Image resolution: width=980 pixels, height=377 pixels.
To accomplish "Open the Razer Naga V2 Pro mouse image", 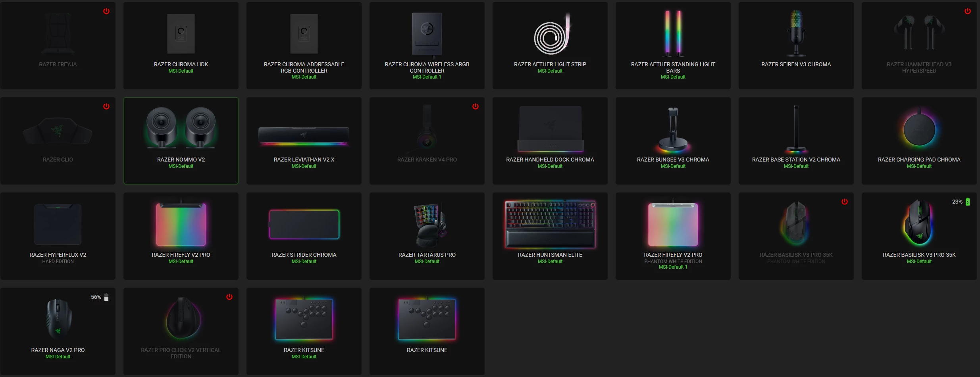I will [x=59, y=319].
